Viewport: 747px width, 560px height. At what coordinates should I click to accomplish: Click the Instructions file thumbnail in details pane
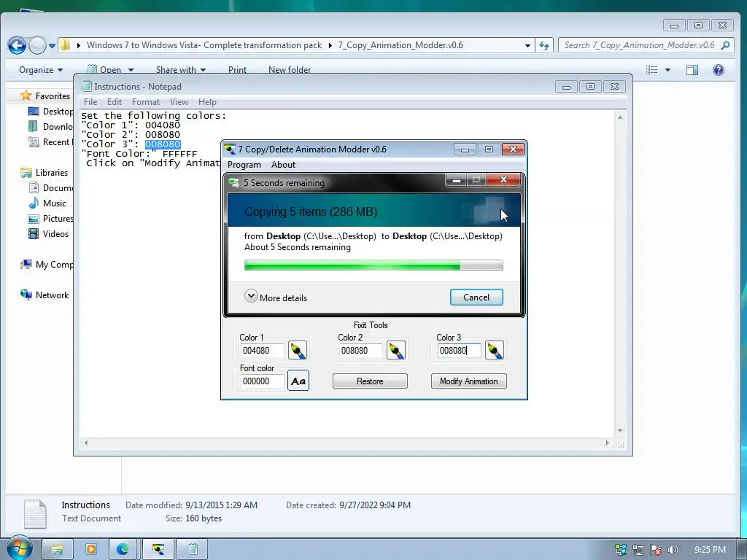[x=35, y=514]
